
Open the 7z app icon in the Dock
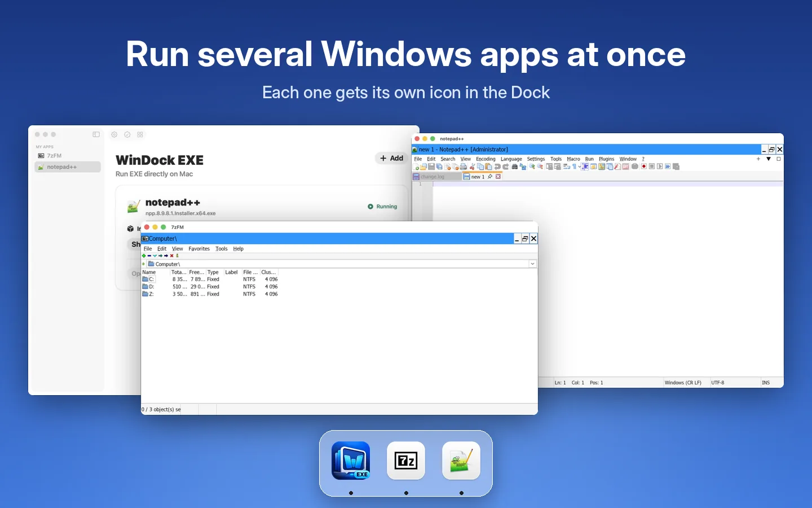(406, 461)
